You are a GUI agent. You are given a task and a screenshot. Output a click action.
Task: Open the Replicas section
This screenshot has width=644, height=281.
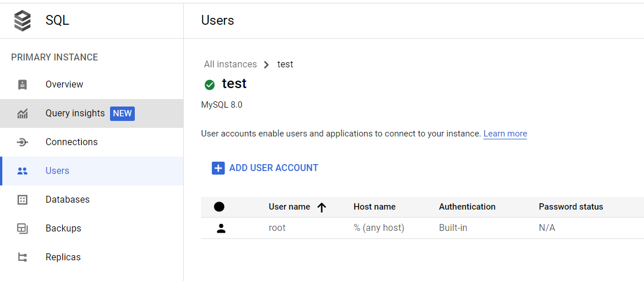coord(92,257)
